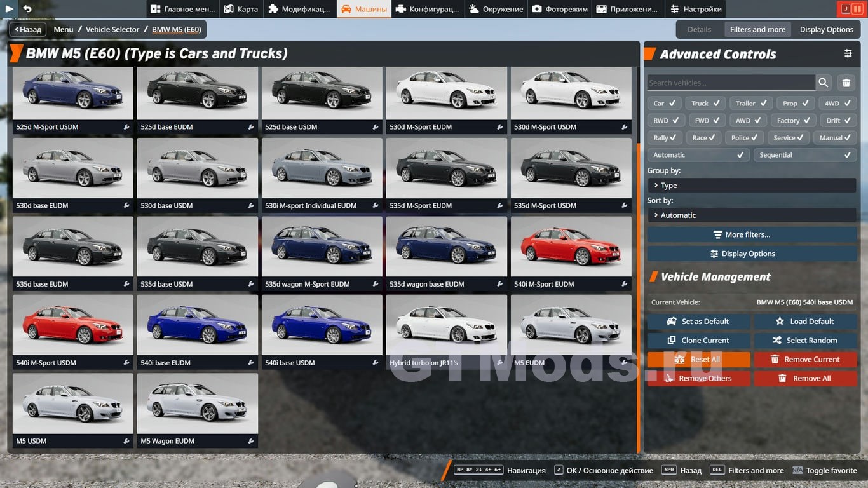Click the sliders icon next to Advanced Controls
The width and height of the screenshot is (868, 488).
coord(848,54)
